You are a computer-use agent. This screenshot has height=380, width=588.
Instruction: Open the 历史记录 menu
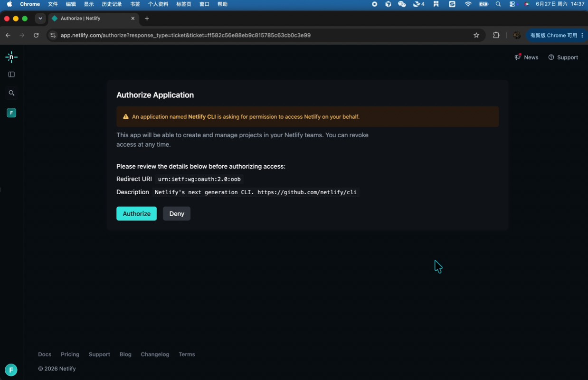pyautogui.click(x=112, y=4)
